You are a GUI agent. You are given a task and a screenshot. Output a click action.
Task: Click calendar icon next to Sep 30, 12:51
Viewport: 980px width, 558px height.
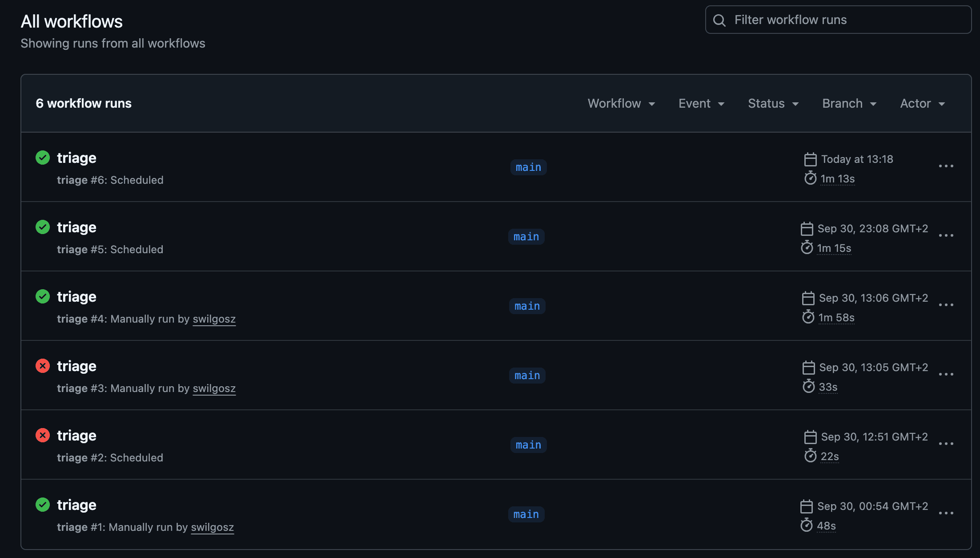811,437
